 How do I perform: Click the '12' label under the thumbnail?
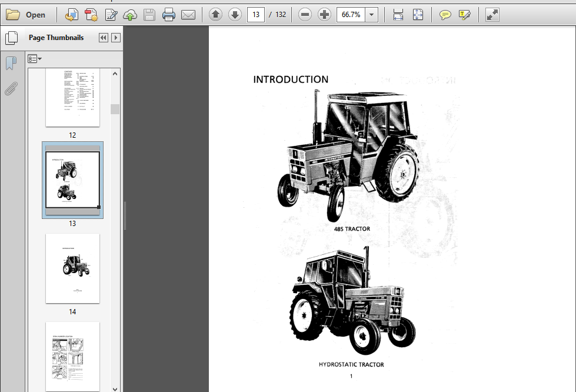click(x=72, y=135)
